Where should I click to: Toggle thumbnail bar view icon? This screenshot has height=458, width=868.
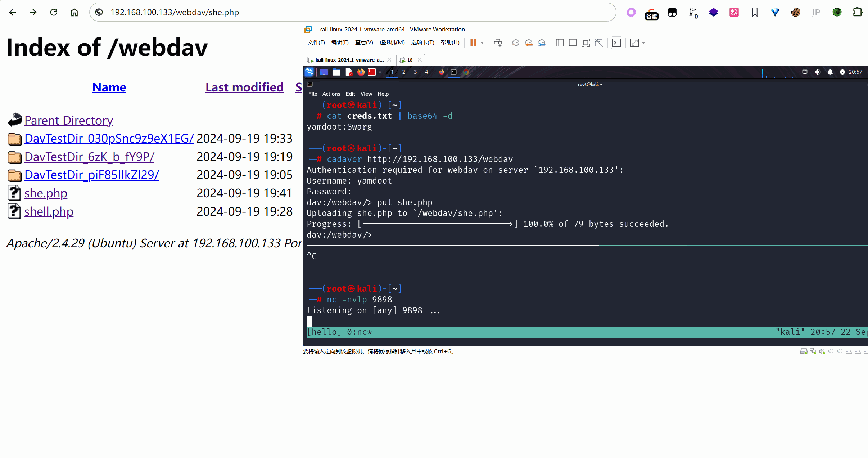coord(573,43)
